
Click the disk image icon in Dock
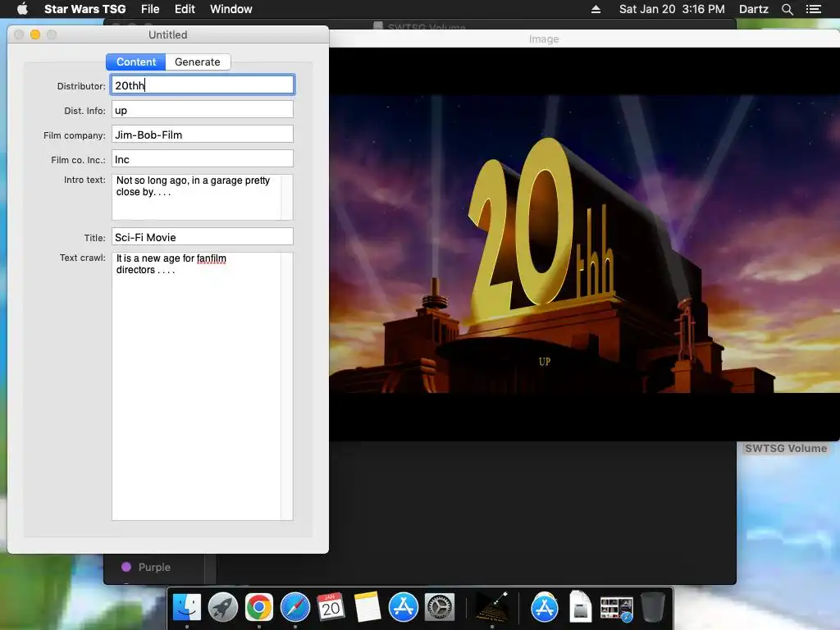pyautogui.click(x=580, y=606)
